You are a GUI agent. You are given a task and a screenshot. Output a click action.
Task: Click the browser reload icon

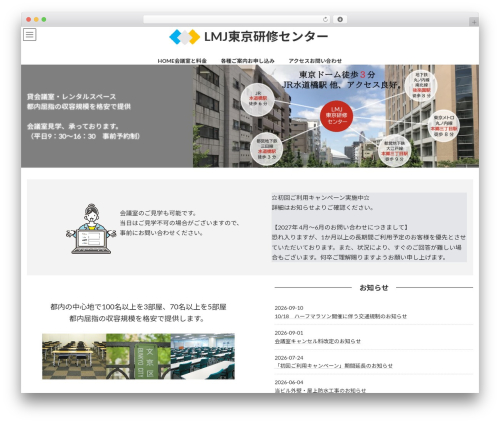coord(325,20)
